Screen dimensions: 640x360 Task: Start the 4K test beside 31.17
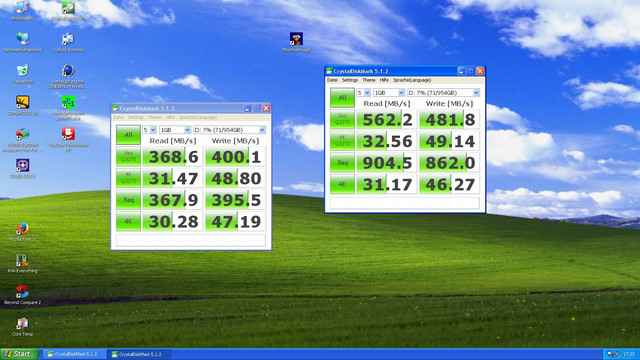click(342, 184)
